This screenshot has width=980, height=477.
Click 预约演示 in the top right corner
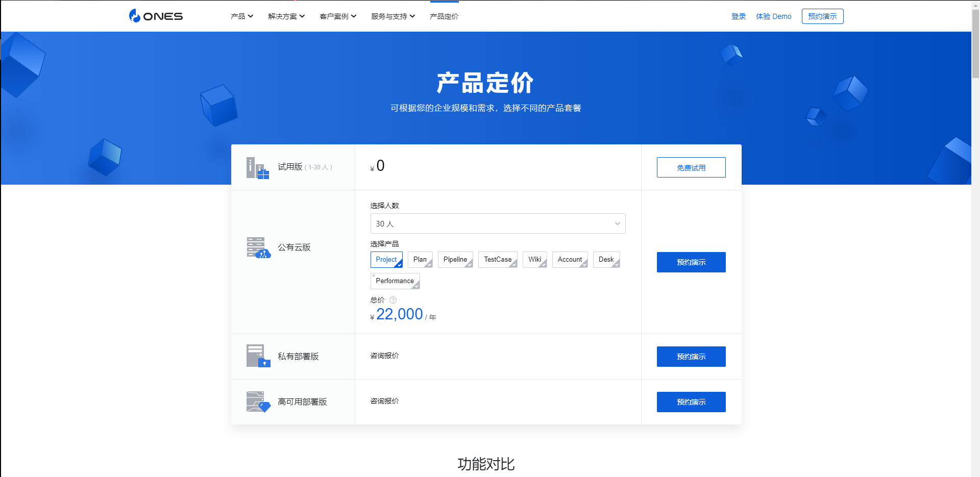tap(822, 16)
